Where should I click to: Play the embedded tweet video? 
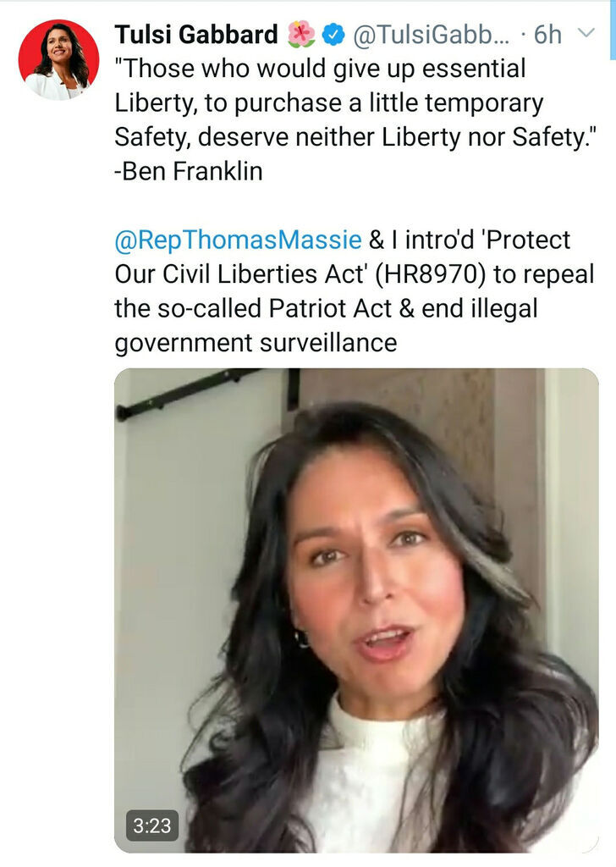(x=356, y=610)
